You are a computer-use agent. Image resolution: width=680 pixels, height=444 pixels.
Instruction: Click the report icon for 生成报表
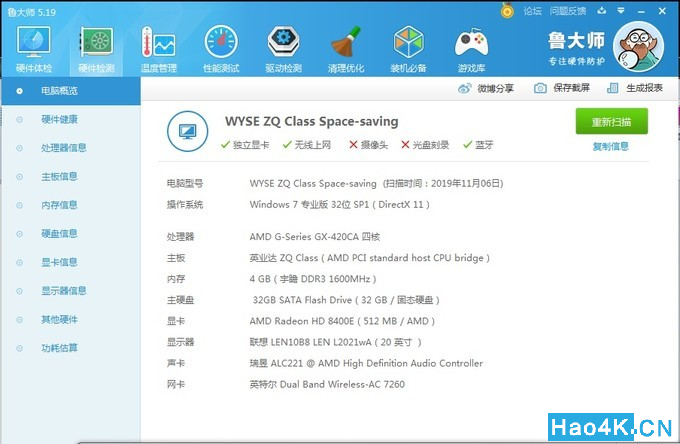612,88
